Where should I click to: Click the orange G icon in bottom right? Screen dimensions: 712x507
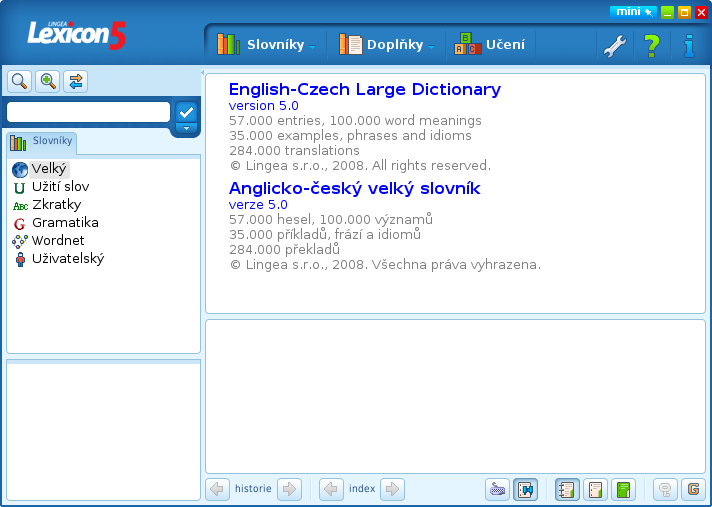click(693, 489)
